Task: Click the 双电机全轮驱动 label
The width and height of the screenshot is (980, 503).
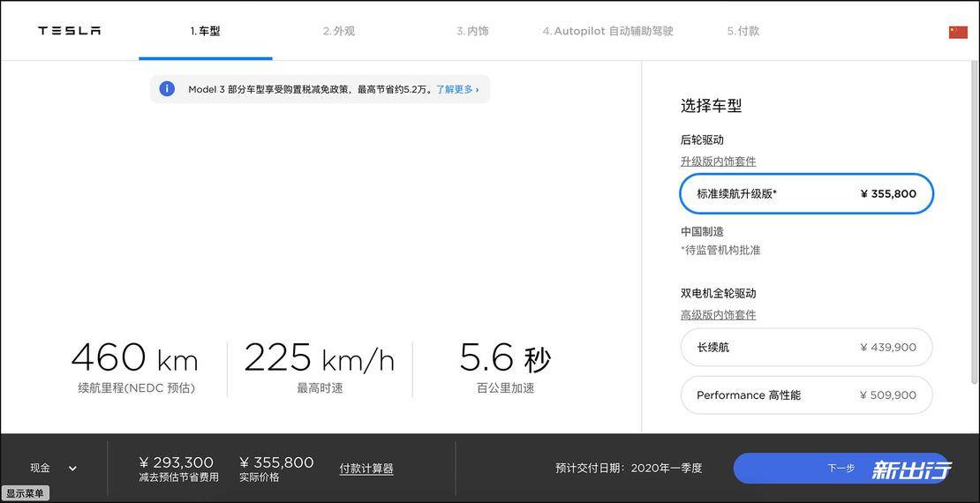Action: (718, 293)
